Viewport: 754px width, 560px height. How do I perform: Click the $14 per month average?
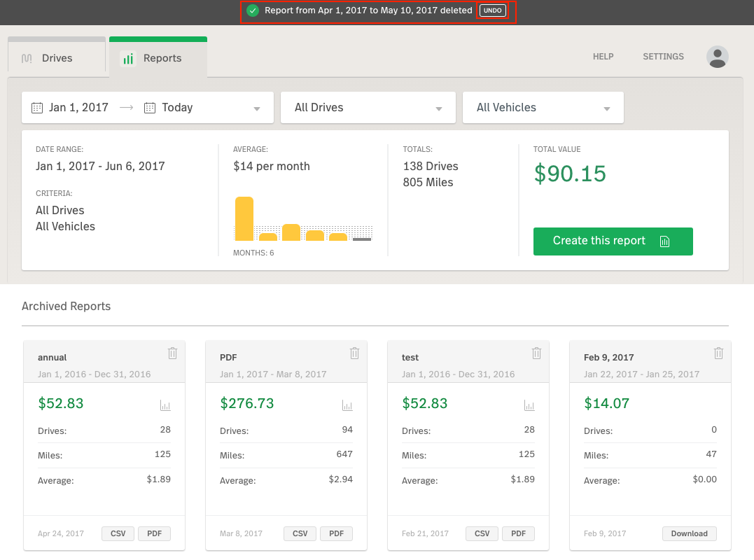point(272,167)
